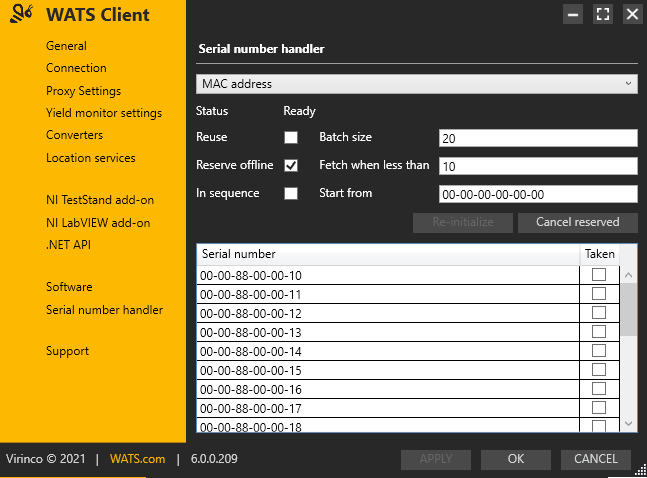Tick Taken for serial 00-00-88-00-00-13
This screenshot has height=478, width=647.
coord(599,331)
